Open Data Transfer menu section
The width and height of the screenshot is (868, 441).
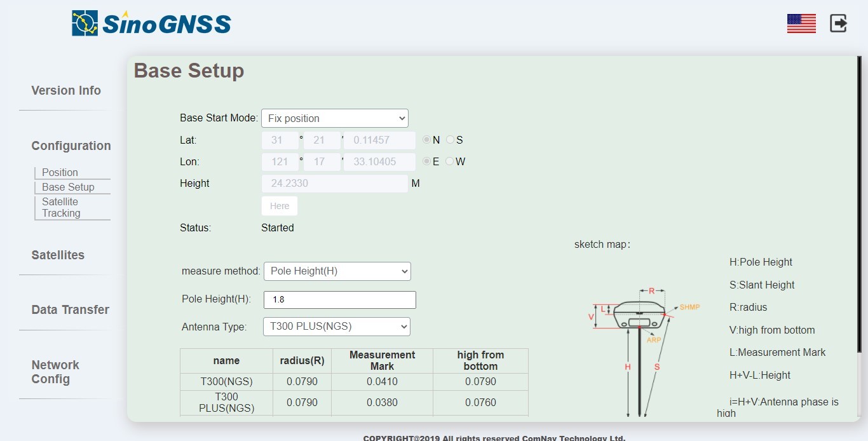point(71,310)
